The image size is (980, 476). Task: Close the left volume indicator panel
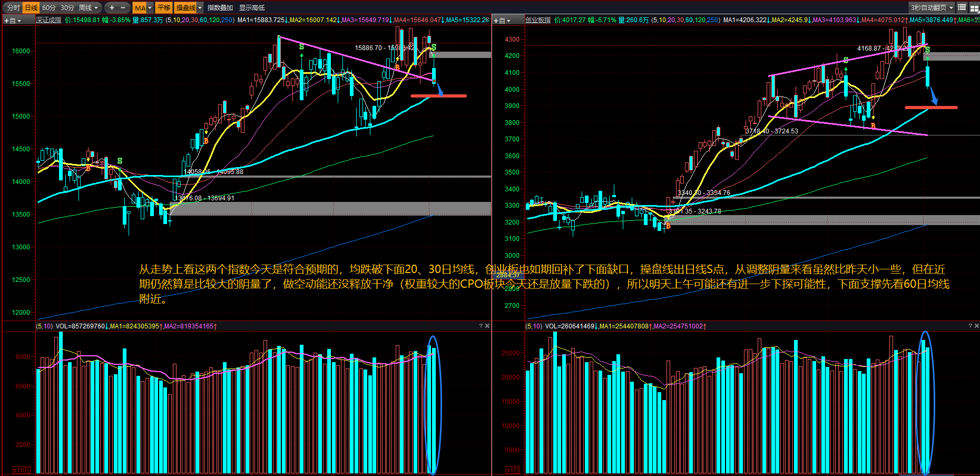coord(487,326)
